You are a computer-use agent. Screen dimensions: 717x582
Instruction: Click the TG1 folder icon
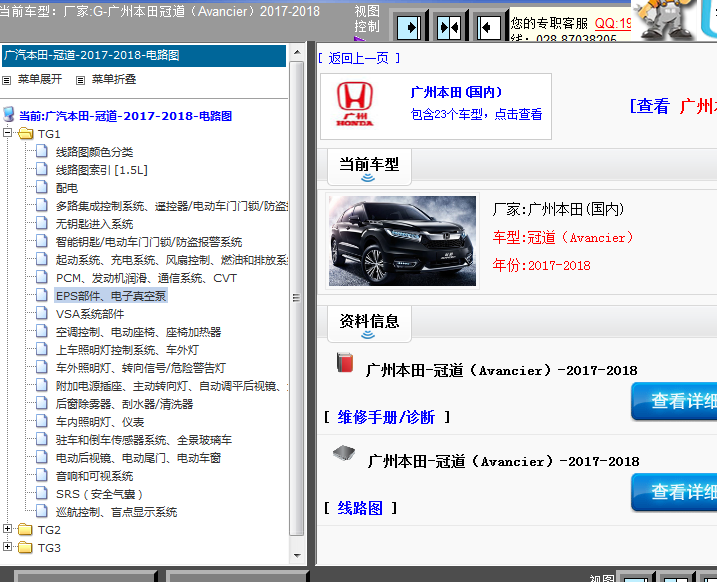click(26, 133)
